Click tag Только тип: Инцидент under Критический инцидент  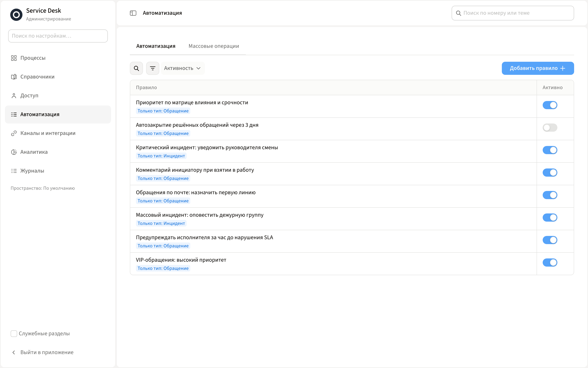[x=161, y=156]
